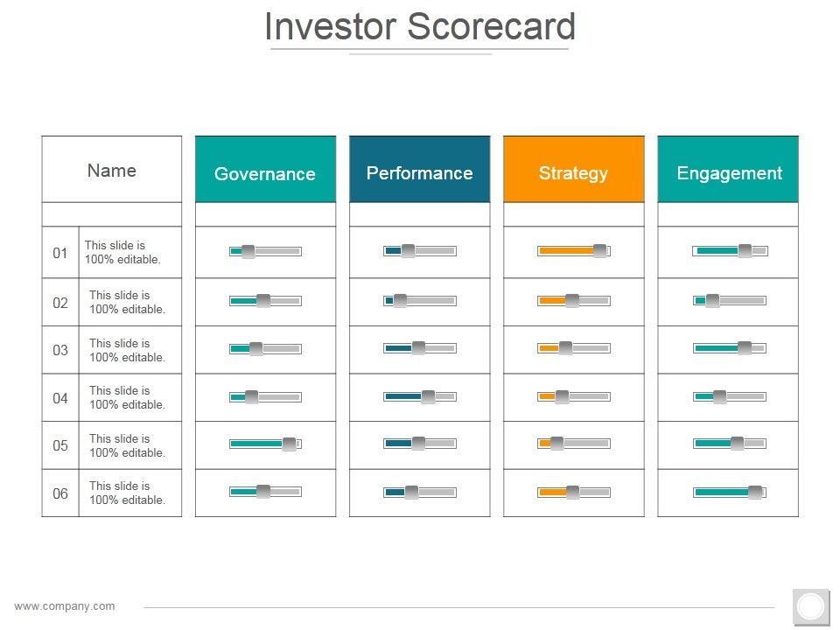Click the Strategy slider handle in row 01
Screen dimensions: 840x630
coord(599,251)
